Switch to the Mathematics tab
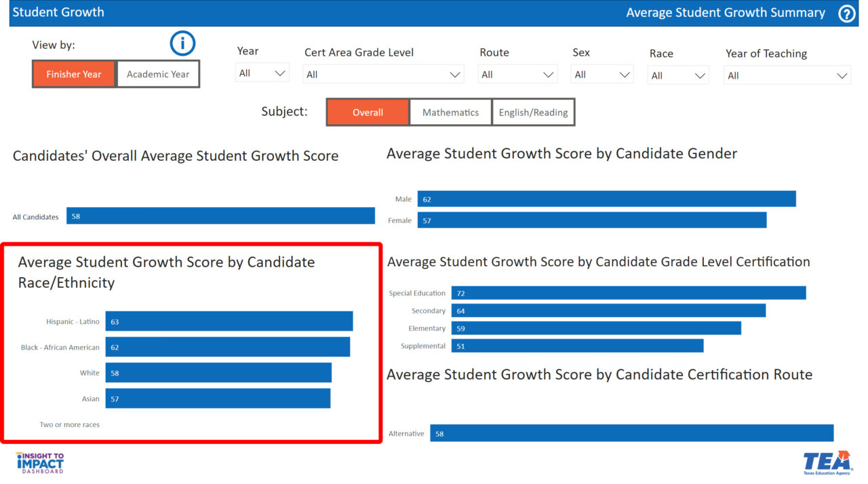 click(x=450, y=112)
